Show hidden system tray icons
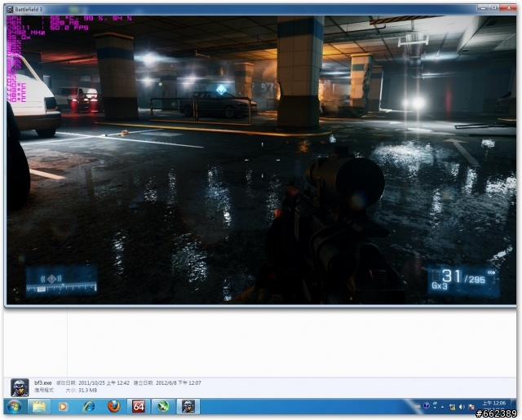This screenshot has width=522, height=420. tap(442, 407)
